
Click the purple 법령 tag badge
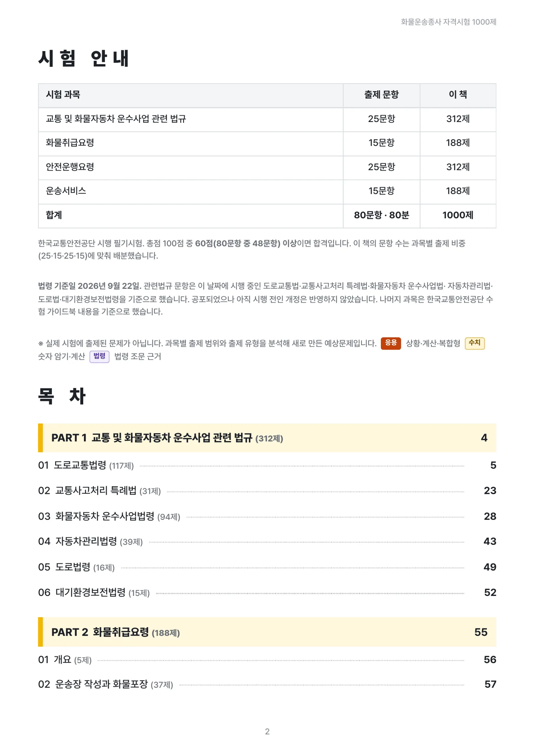(x=99, y=356)
